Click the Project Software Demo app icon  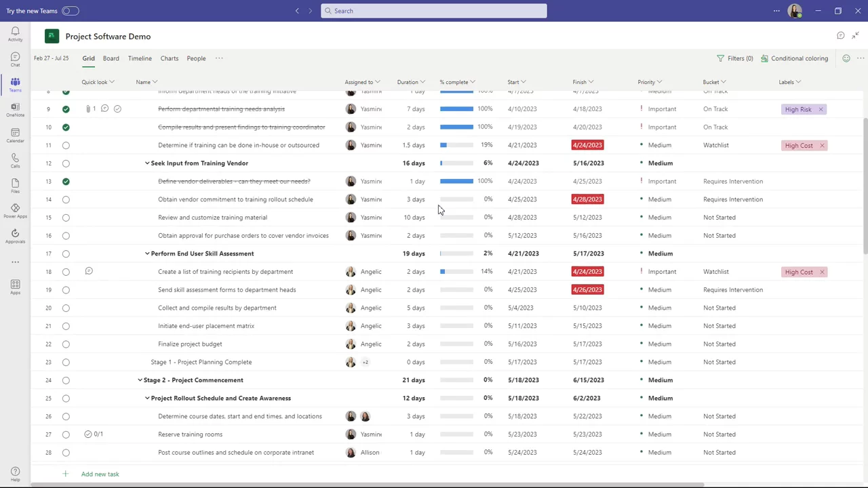click(x=52, y=37)
